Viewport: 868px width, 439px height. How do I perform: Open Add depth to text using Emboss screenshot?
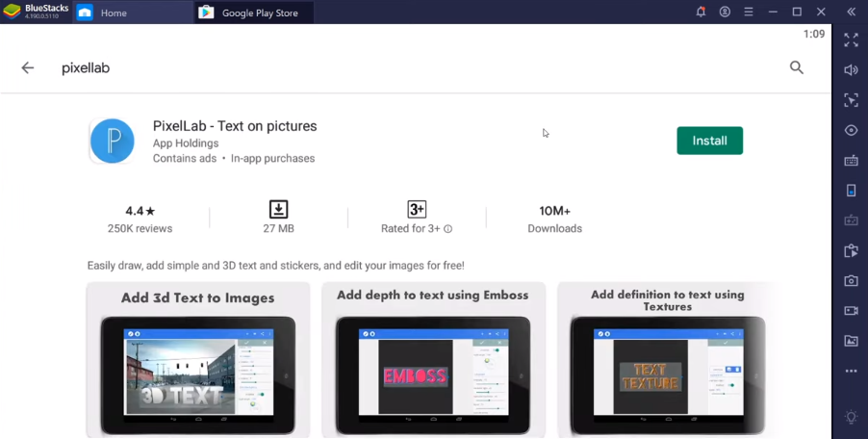coord(433,360)
